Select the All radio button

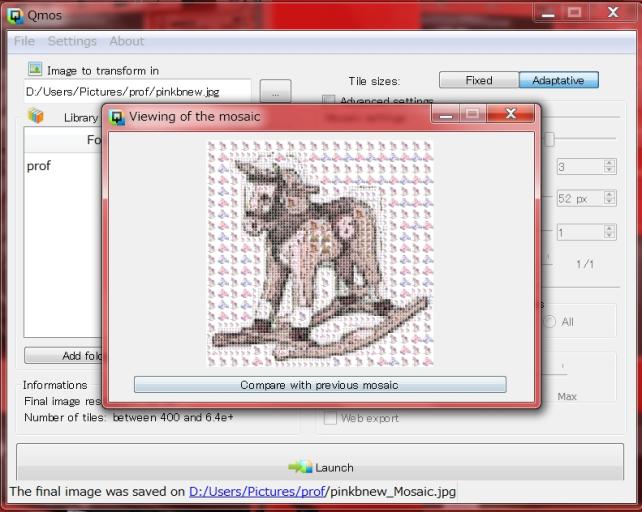point(549,322)
